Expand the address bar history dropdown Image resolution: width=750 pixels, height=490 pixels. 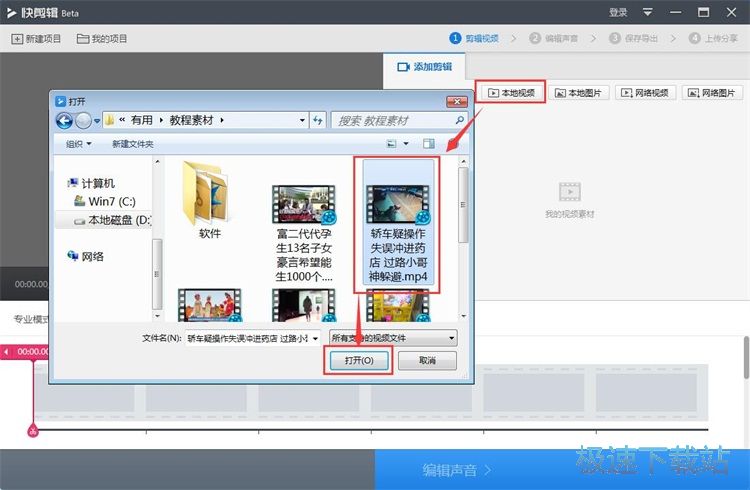pos(302,120)
